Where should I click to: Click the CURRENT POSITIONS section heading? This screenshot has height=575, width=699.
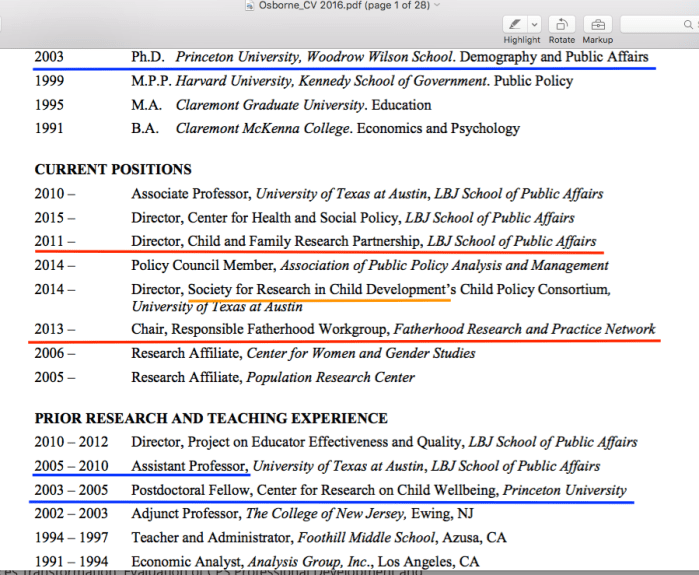[113, 169]
